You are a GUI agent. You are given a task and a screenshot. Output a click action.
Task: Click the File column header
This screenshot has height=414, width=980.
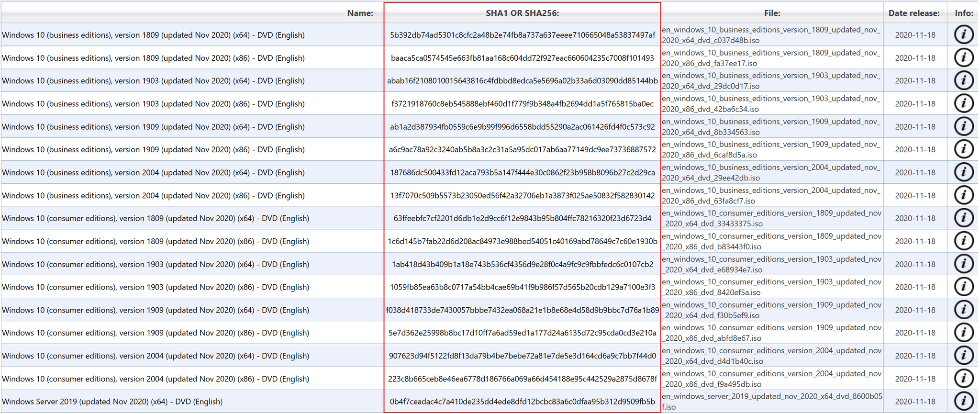pos(772,13)
